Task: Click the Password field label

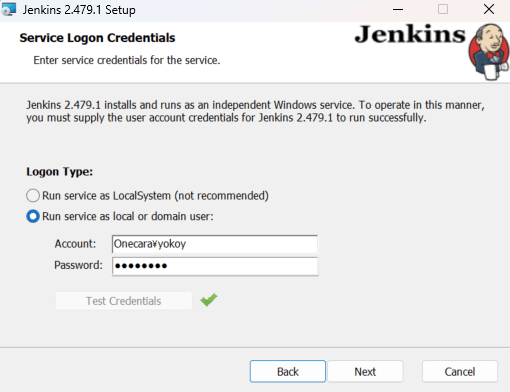Action: pos(78,265)
